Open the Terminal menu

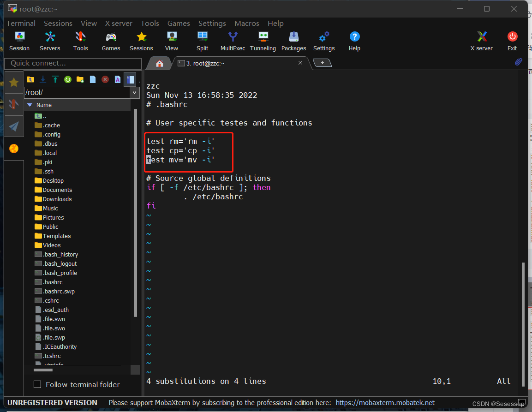(21, 24)
